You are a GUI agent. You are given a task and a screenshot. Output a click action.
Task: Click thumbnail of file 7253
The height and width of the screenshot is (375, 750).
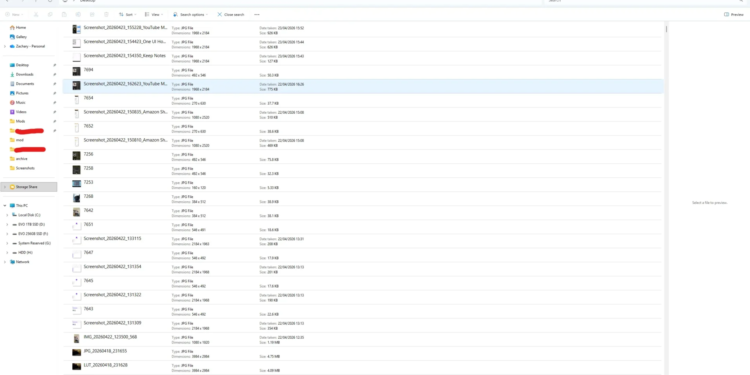click(x=76, y=184)
